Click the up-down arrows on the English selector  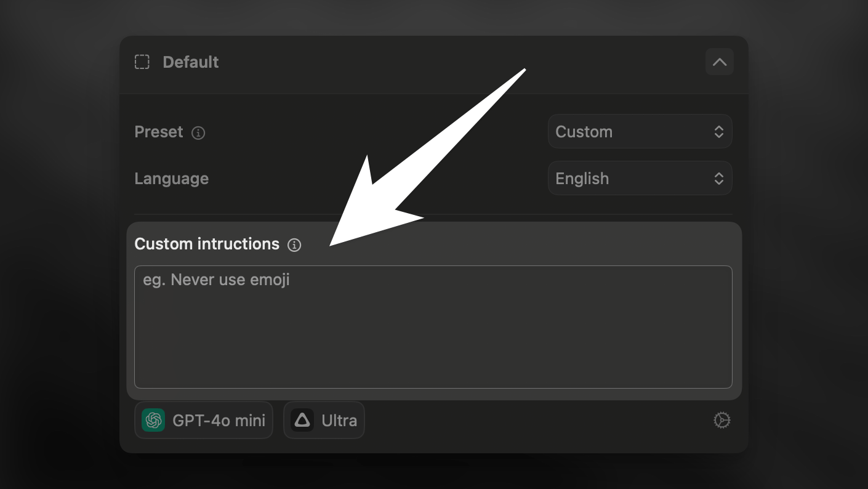coord(718,179)
